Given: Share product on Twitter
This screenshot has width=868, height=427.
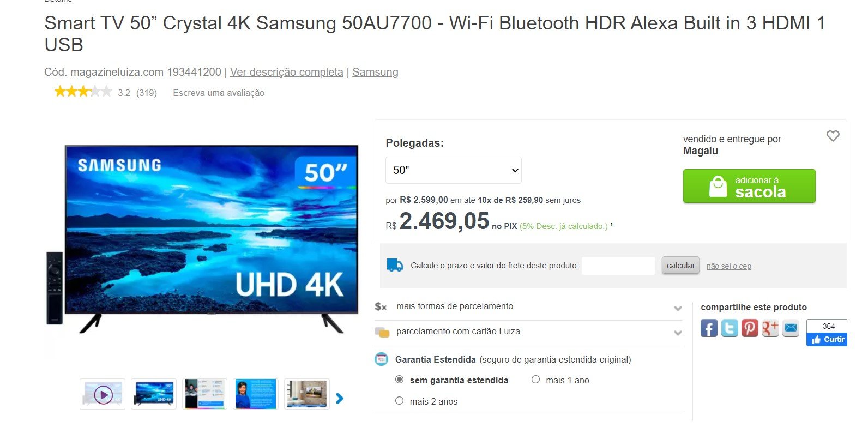Looking at the screenshot, I should [x=730, y=328].
